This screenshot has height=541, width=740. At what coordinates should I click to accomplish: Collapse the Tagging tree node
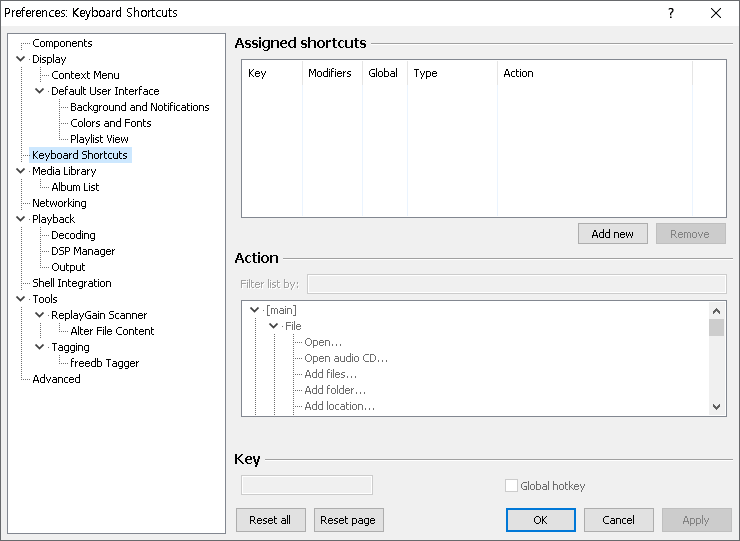coord(40,347)
